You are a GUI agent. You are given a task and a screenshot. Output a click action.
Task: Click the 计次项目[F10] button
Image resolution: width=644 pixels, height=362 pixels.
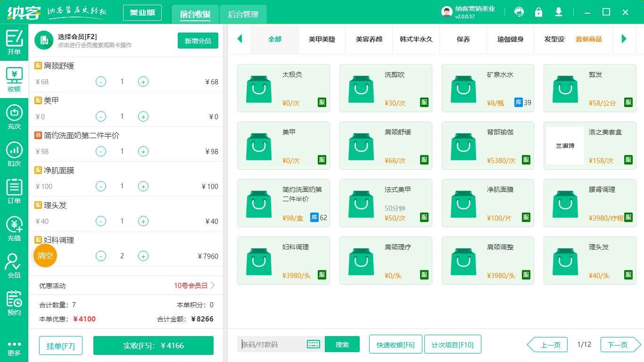tap(453, 344)
